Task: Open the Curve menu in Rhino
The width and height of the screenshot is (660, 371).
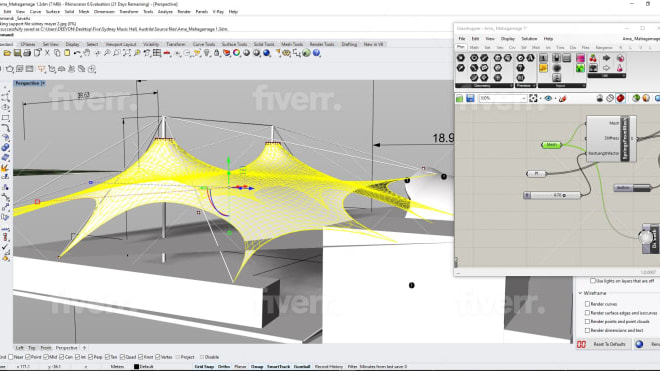Action: click(35, 12)
